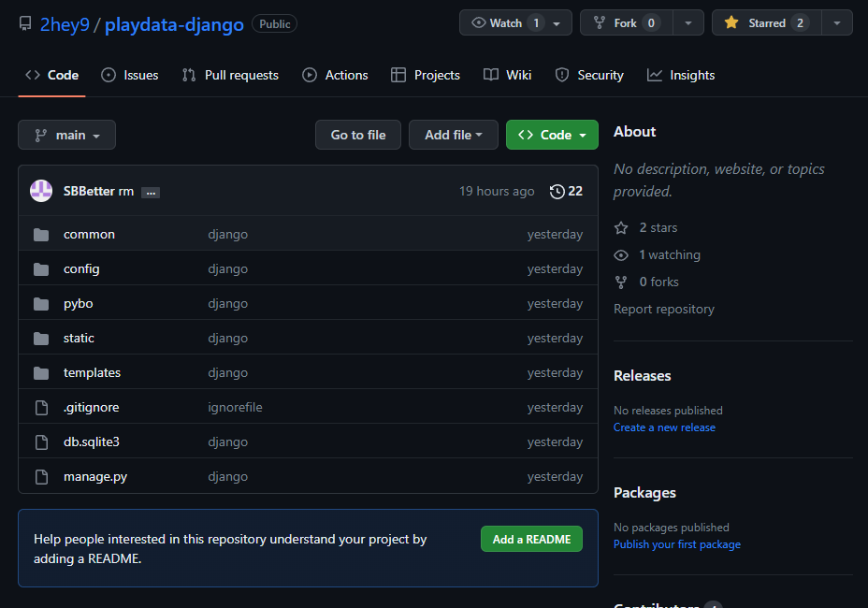This screenshot has height=608, width=868.
Task: Click Publish your first package link
Action: click(677, 544)
